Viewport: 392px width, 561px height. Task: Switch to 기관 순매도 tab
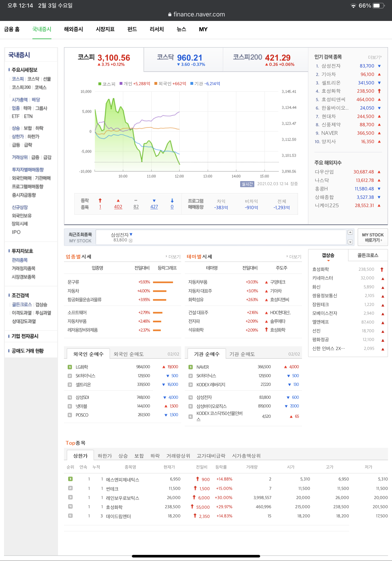[242, 354]
